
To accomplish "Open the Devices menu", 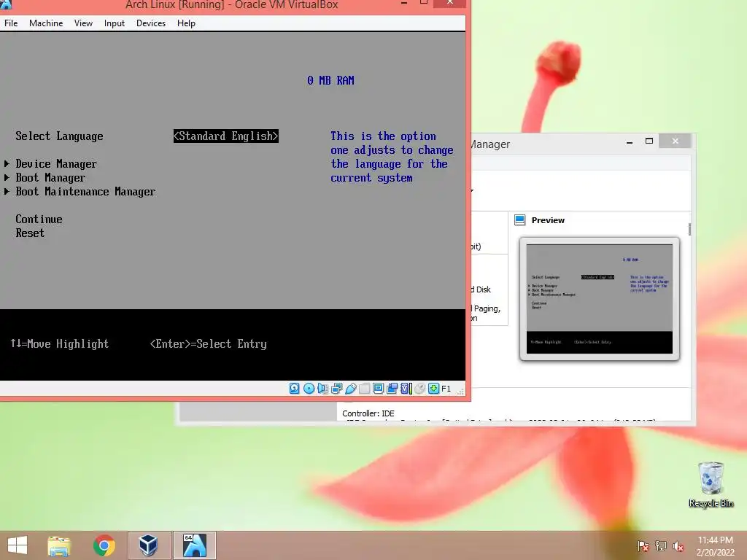I will click(x=151, y=23).
